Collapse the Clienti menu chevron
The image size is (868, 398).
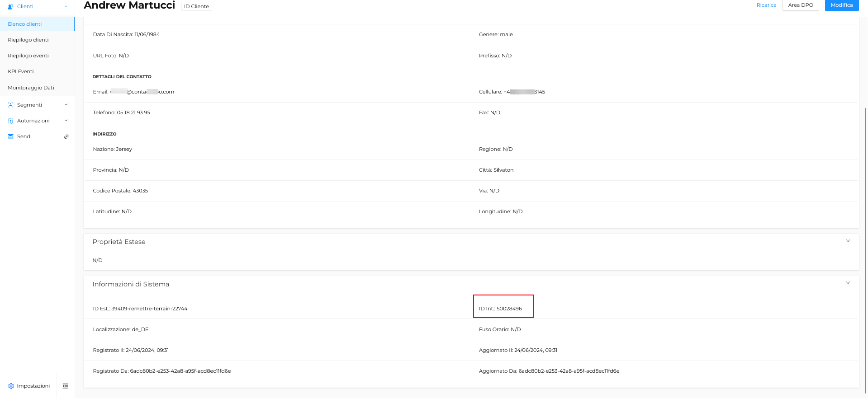[x=66, y=6]
